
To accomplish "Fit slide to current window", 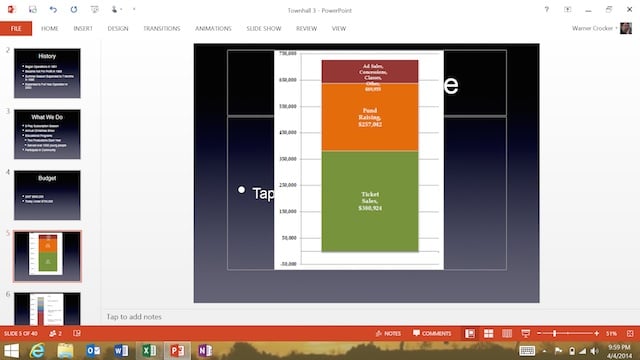I will (x=630, y=333).
